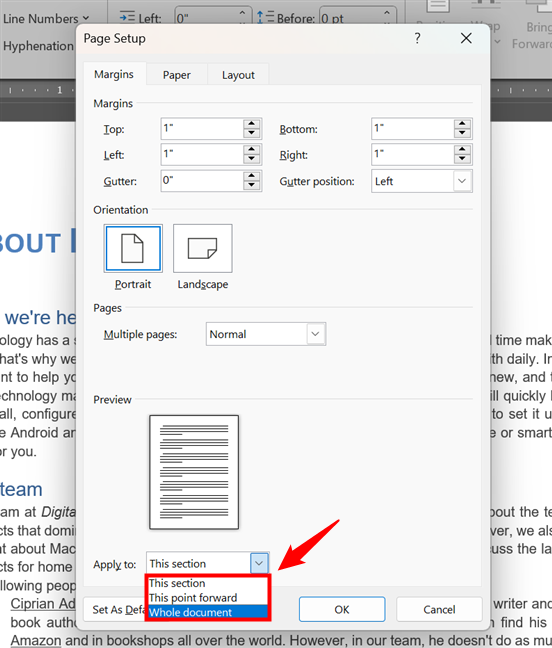Switch to the Paper tab
Image resolution: width=552 pixels, height=648 pixels.
click(176, 75)
